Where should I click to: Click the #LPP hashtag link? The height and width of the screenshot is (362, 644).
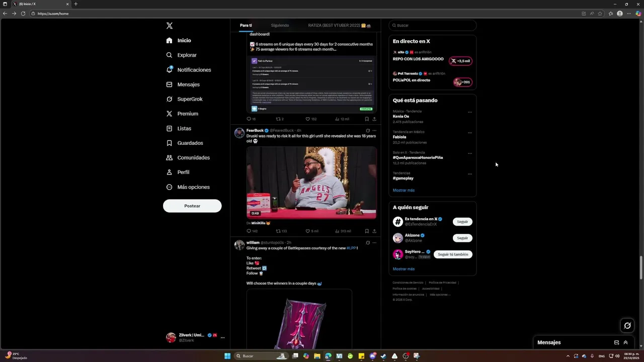coord(351,248)
